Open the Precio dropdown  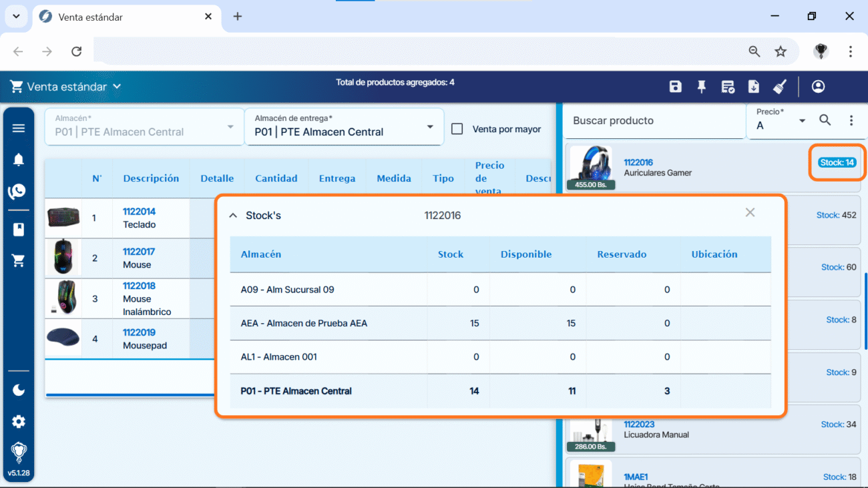coord(801,121)
